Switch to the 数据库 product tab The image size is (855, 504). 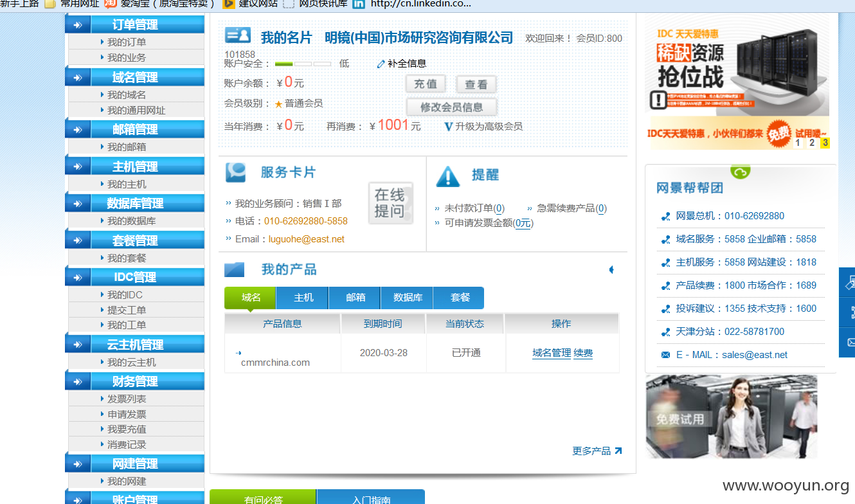(x=407, y=298)
